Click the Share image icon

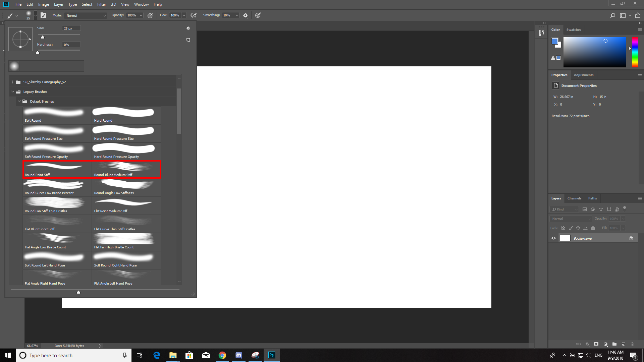click(638, 15)
